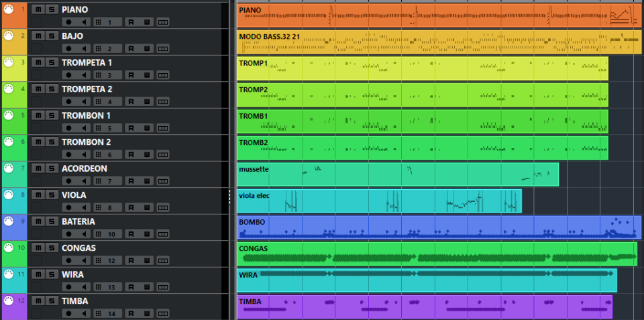This screenshot has height=320, width=644.
Task: Click the monitor speaker on TROMBON 1
Action: click(x=85, y=128)
